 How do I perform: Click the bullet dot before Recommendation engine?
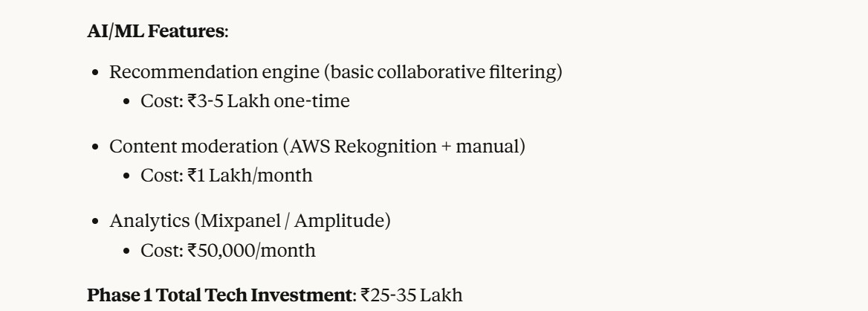[x=95, y=73]
